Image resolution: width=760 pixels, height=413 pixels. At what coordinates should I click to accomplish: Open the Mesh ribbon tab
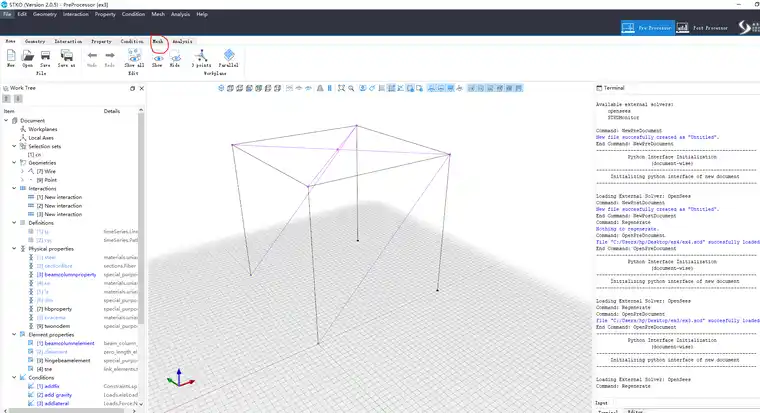[x=158, y=41]
